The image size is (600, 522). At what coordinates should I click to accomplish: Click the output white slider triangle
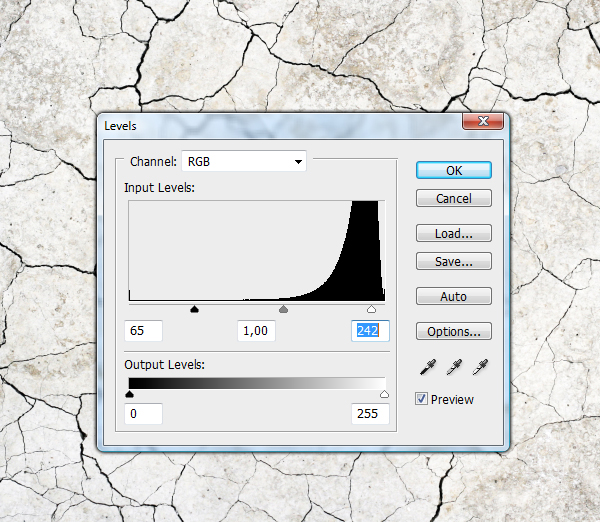coord(384,394)
